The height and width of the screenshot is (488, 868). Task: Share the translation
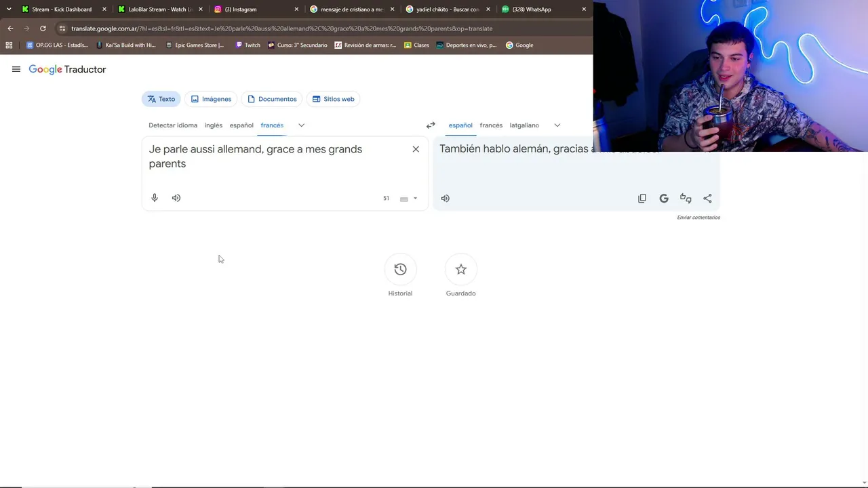tap(707, 199)
